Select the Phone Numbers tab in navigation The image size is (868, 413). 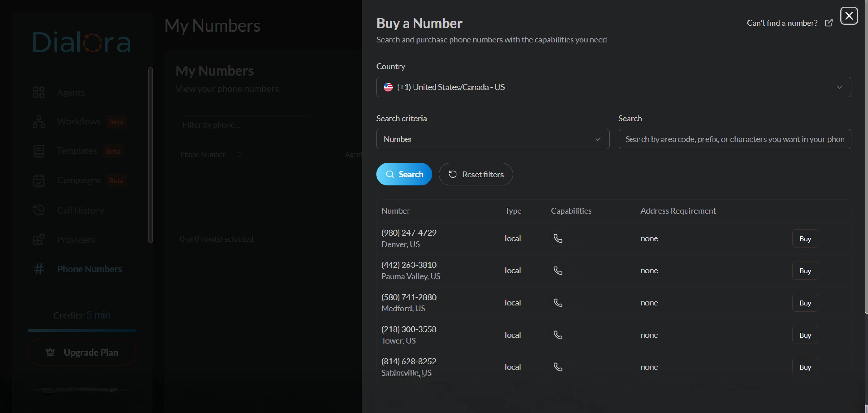tap(89, 269)
